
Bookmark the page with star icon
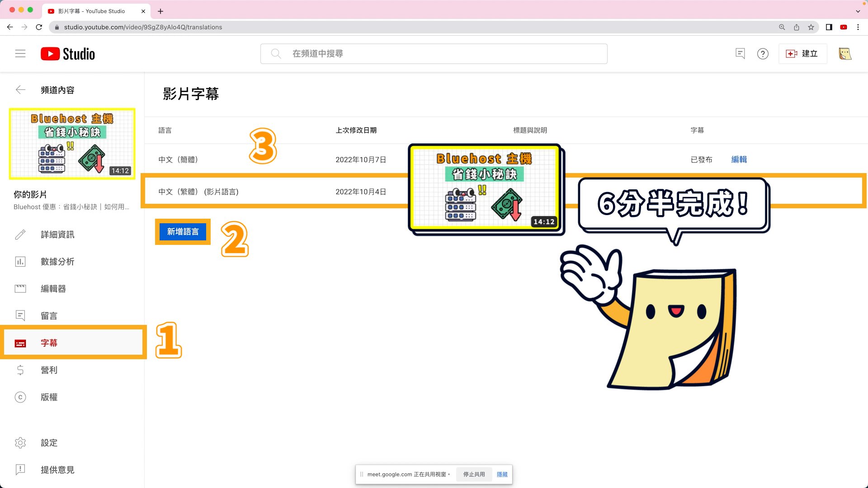pyautogui.click(x=811, y=27)
